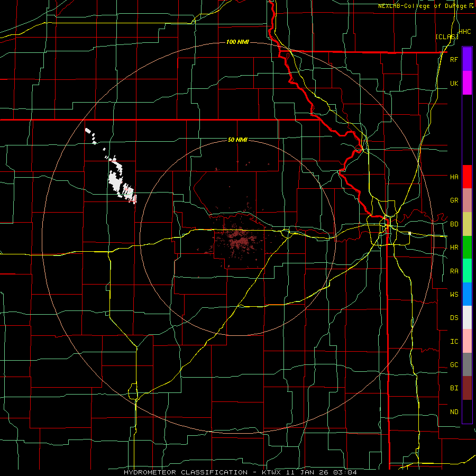Click the brown BI legend swatch
The height and width of the screenshot is (476, 476).
click(x=467, y=388)
